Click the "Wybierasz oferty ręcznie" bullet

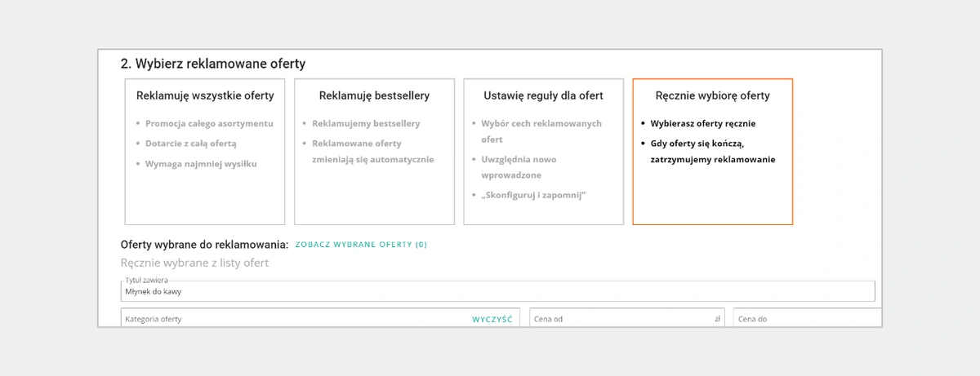[x=702, y=124]
